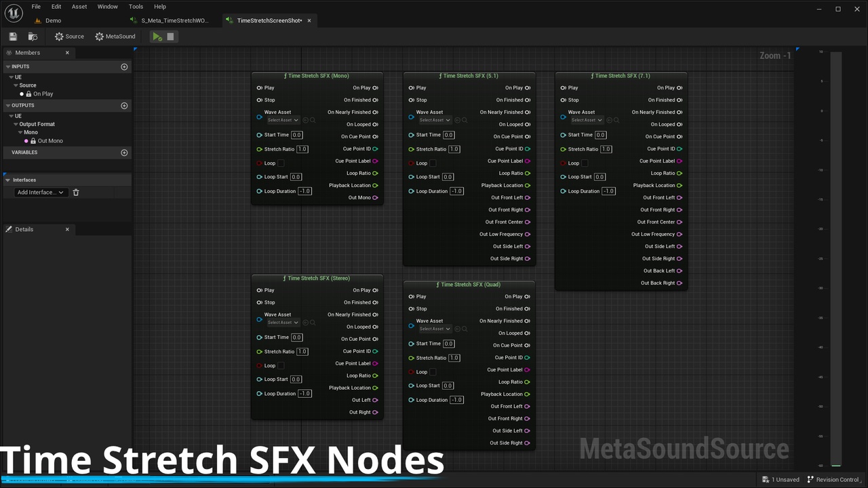
Task: Click the browse asset magnifier on the Mono node Wave Asset
Action: (x=313, y=120)
